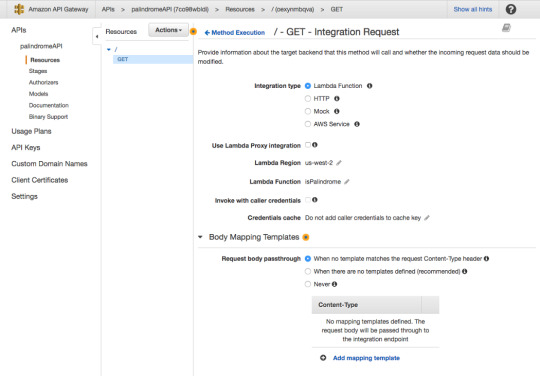Click the info icon beside Lambda Function
Viewport: 540px width, 376px height.
[370, 86]
